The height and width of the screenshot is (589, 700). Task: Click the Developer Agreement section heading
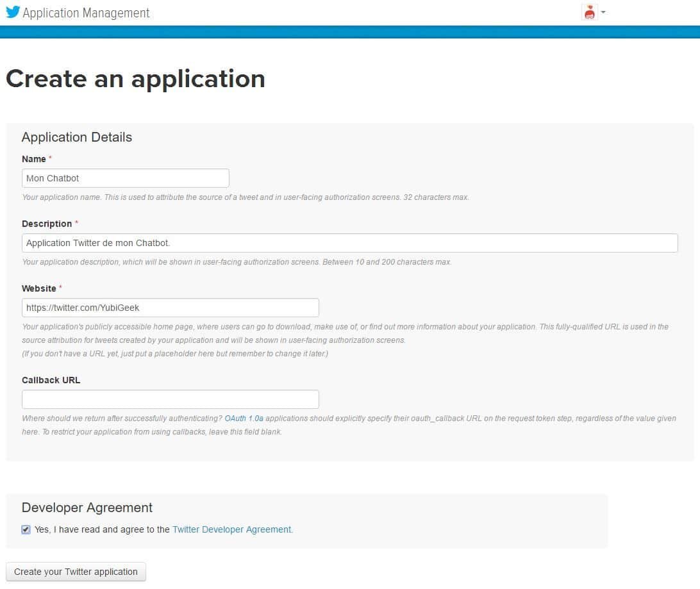click(87, 508)
